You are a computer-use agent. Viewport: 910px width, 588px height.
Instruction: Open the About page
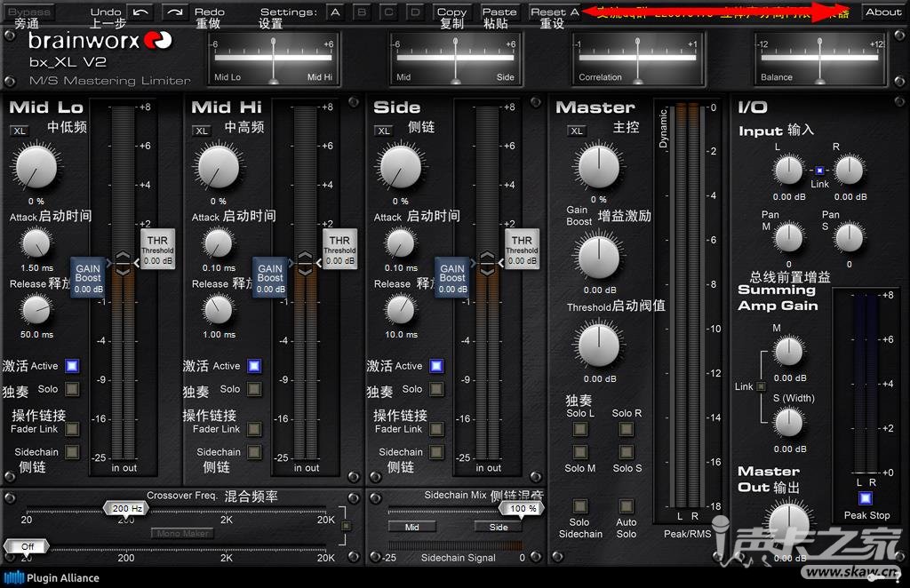[x=883, y=12]
